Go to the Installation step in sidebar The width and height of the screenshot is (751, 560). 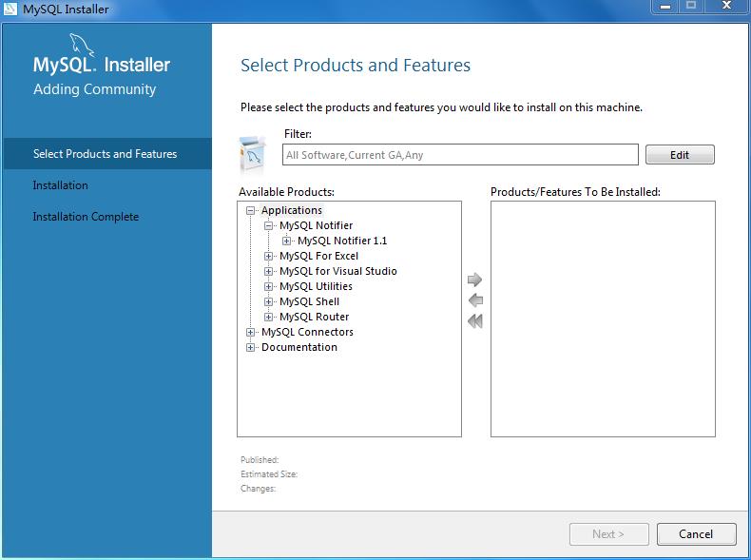[x=60, y=185]
